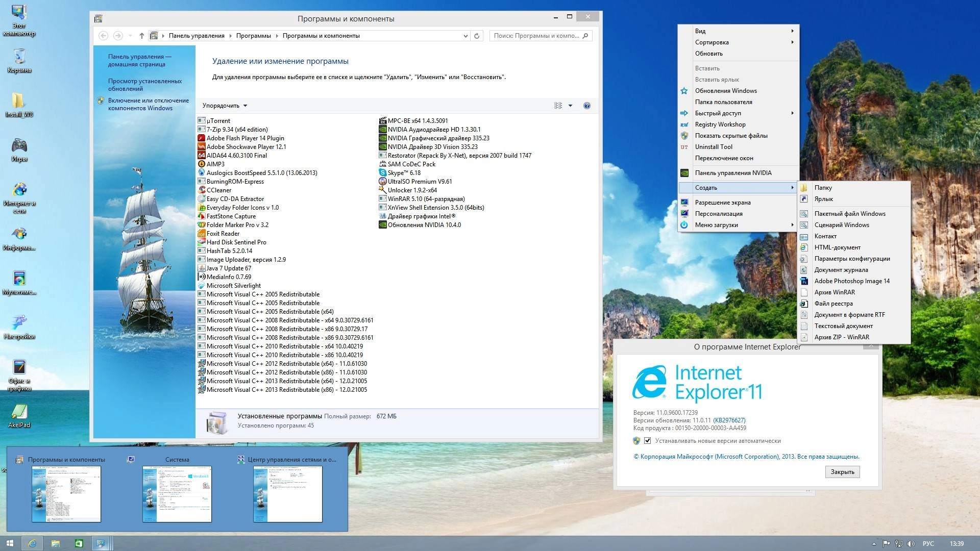
Task: Click the Windows Start button
Action: tap(10, 543)
